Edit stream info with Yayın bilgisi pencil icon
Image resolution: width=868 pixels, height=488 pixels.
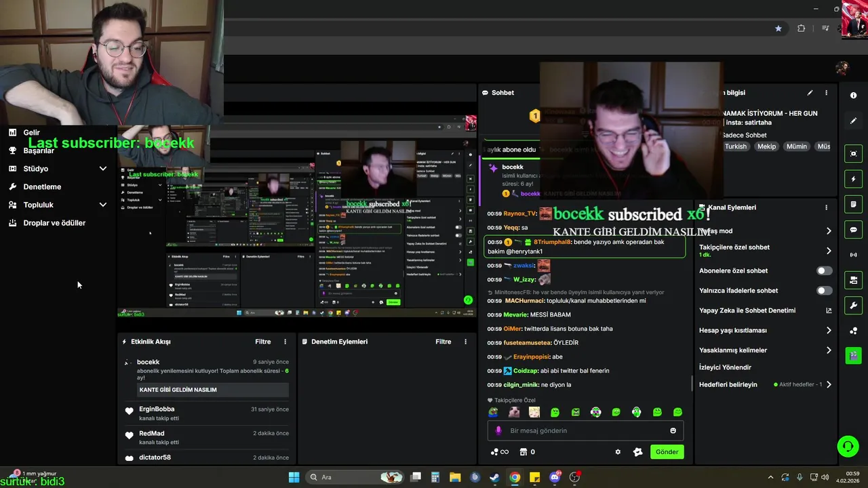810,93
